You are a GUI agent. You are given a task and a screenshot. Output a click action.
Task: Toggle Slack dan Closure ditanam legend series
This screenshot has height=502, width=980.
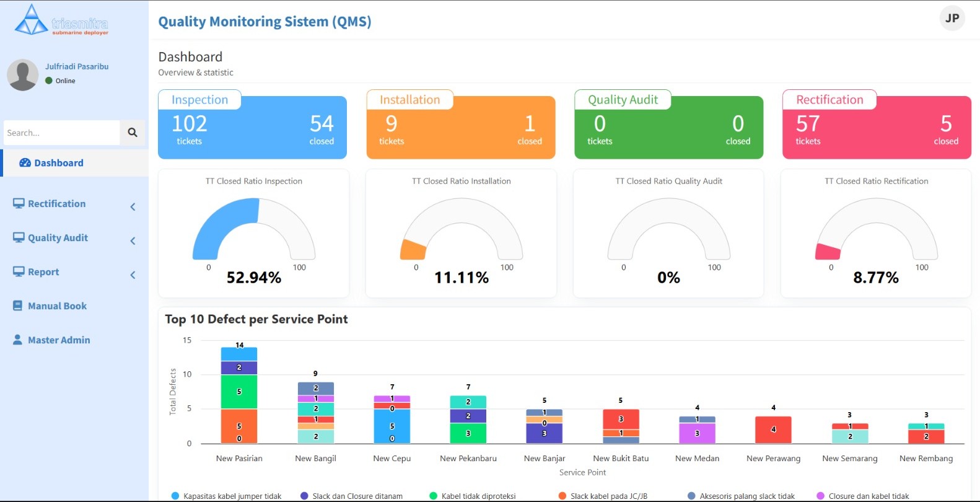coord(351,496)
